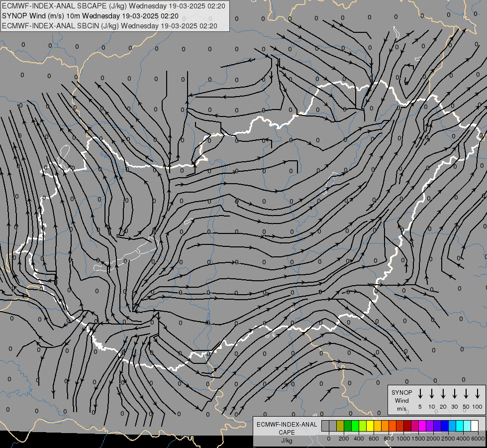Click the SYNOP Wind 10m title line
487x448 pixels.
(91, 16)
